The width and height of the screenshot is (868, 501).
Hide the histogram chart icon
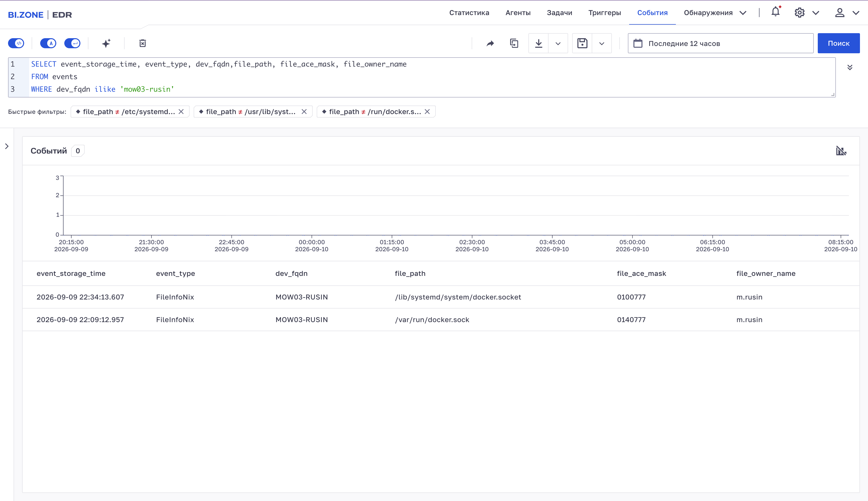841,151
